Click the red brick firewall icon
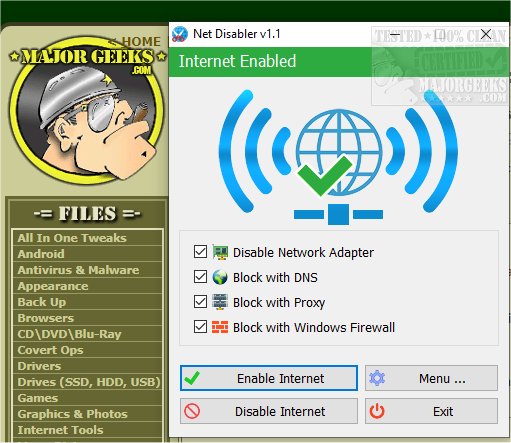 (x=220, y=327)
